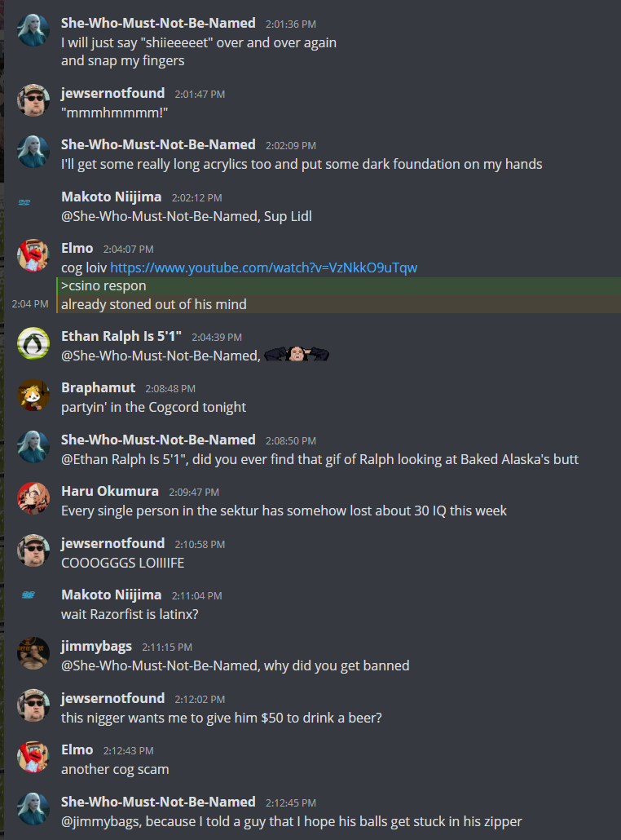621x840 pixels.
Task: Open the YouTube link in Elmo's message
Action: 263,267
